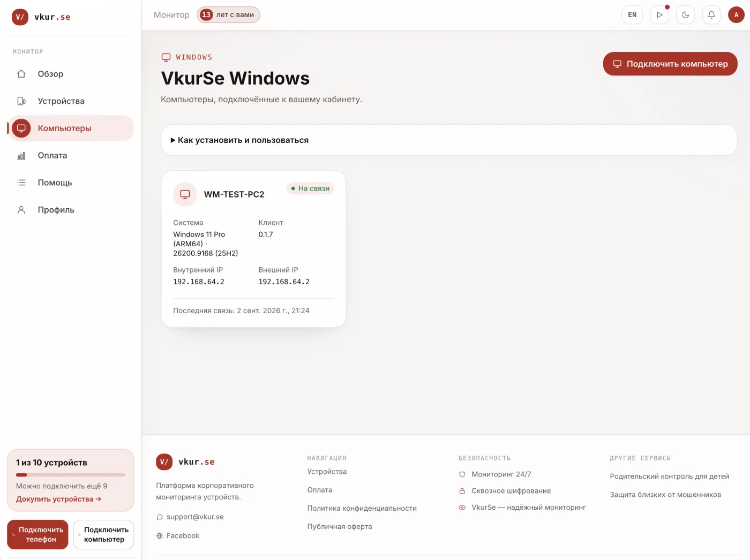Open the Профиль section
This screenshot has height=560, width=750.
pos(70,210)
